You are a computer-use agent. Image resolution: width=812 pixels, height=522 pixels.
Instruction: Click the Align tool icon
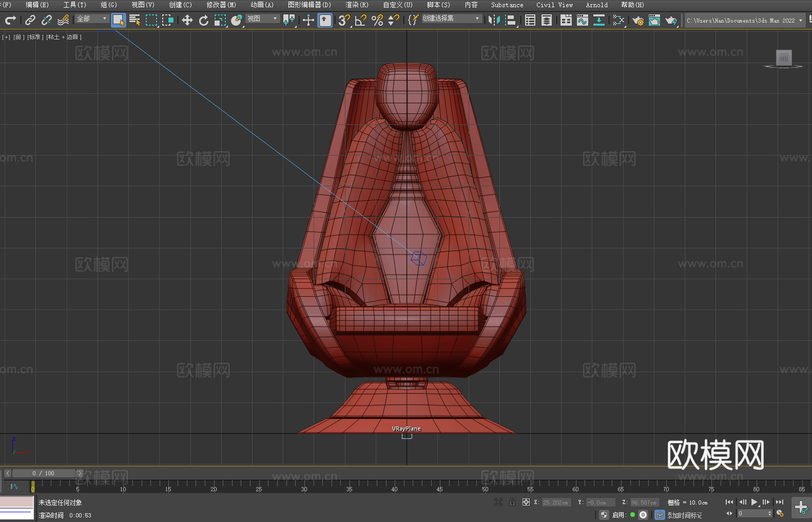click(x=511, y=20)
